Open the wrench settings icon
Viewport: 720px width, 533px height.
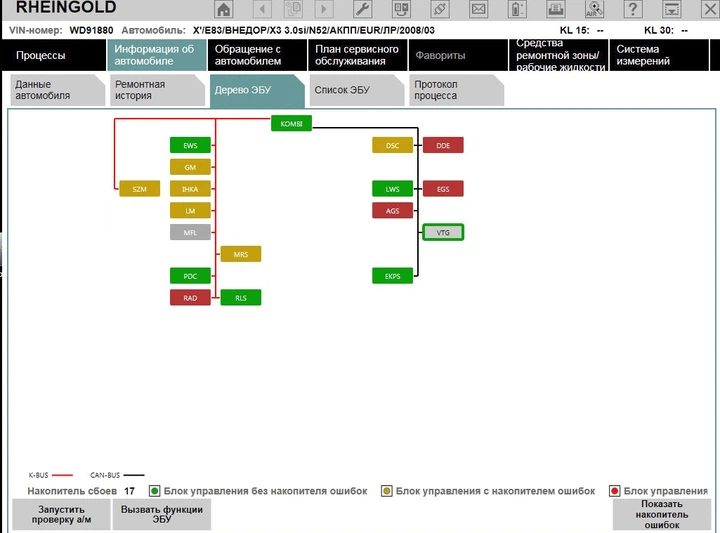(x=362, y=9)
